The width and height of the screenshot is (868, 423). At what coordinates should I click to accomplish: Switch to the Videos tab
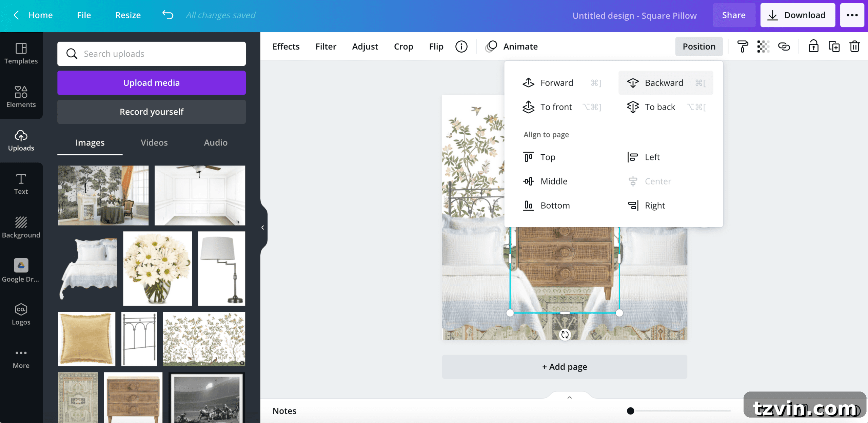pyautogui.click(x=154, y=143)
